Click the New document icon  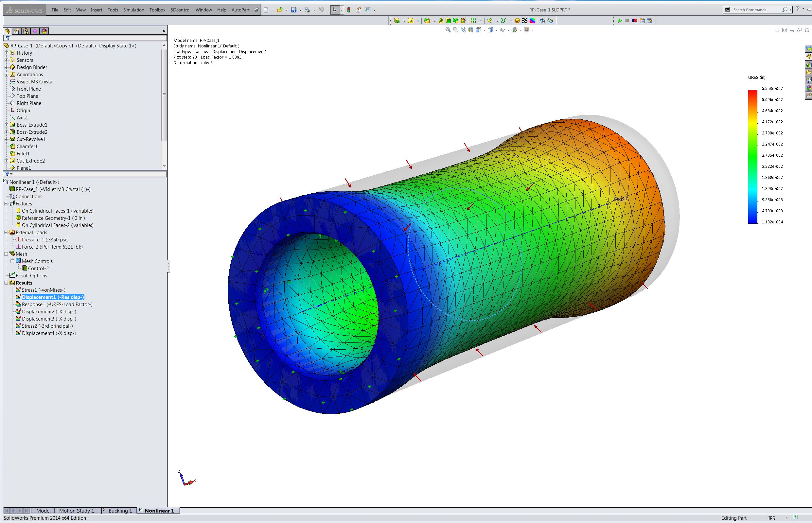point(266,10)
